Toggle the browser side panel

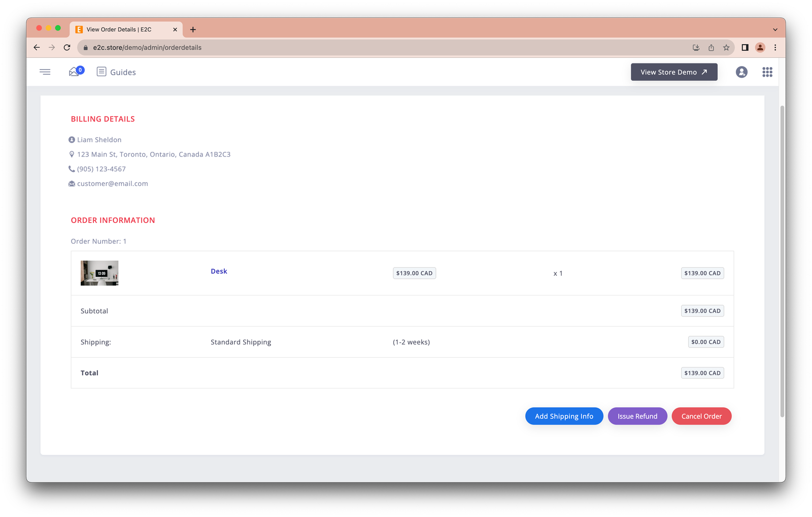745,47
